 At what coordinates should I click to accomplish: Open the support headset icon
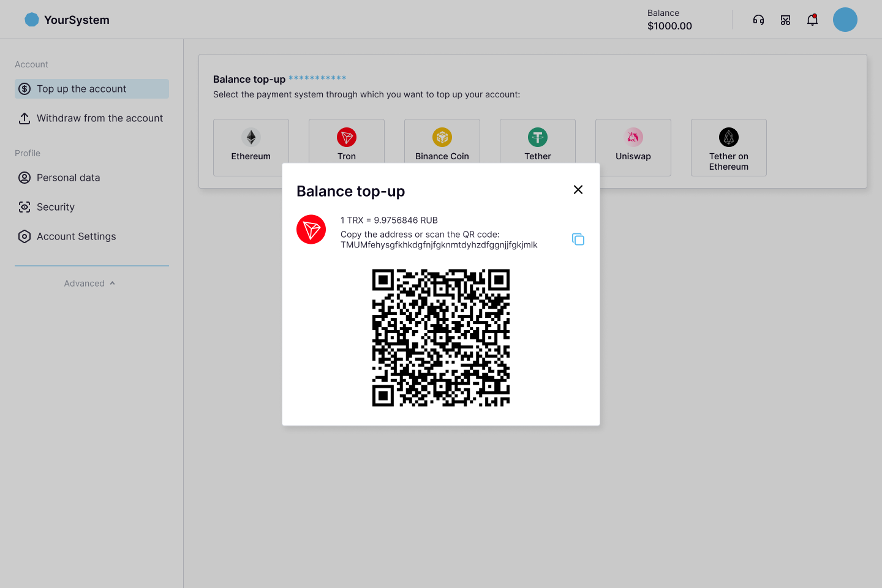[x=758, y=20]
